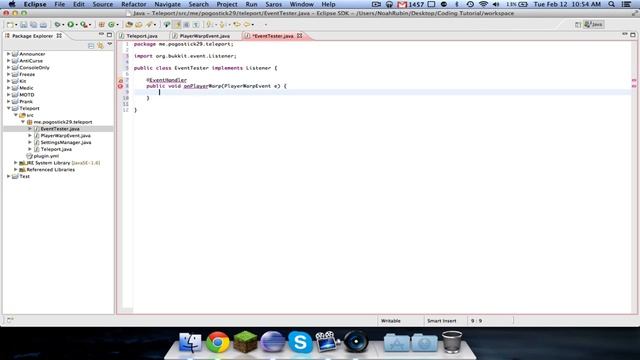Screen dimensions: 640x360
Task: Minimize the Package Explorer panel
Action: click(101, 34)
